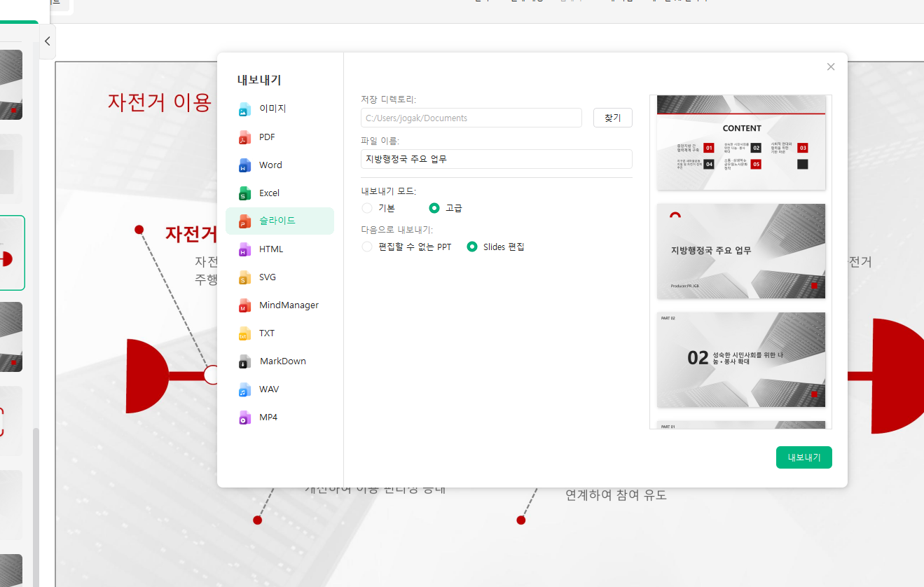Click the 슬라이드 export format icon
924x587 pixels.
pos(244,221)
